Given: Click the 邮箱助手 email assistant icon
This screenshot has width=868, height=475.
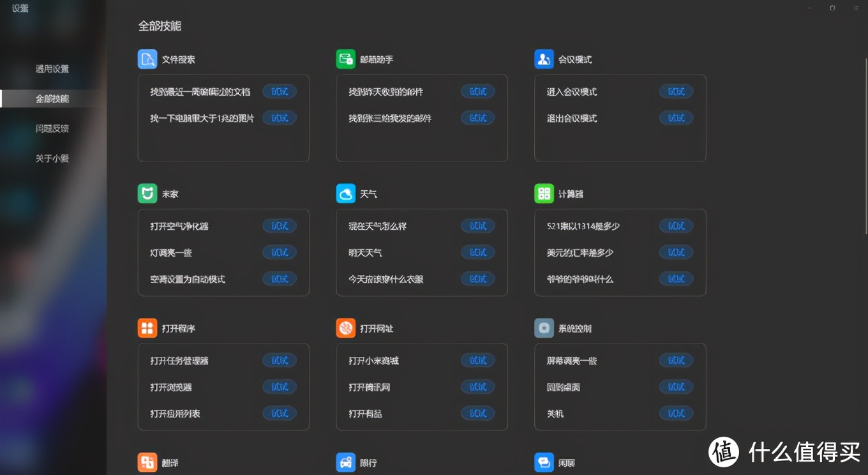Looking at the screenshot, I should (x=345, y=59).
